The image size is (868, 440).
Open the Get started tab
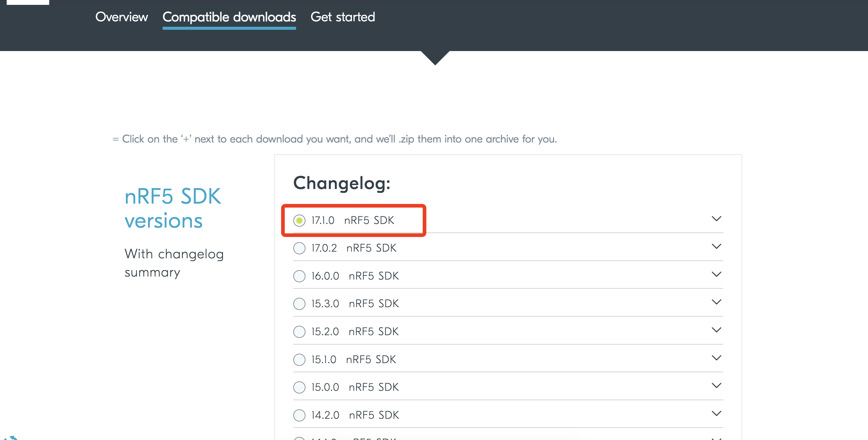click(343, 17)
